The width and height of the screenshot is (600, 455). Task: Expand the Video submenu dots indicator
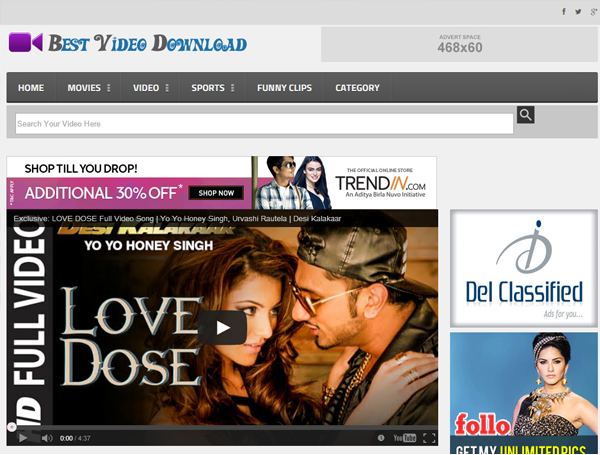tap(167, 88)
